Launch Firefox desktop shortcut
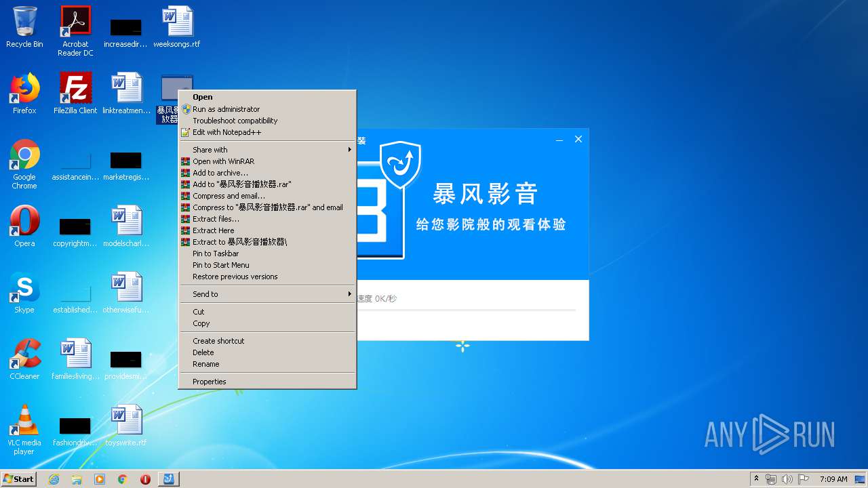 click(x=24, y=94)
